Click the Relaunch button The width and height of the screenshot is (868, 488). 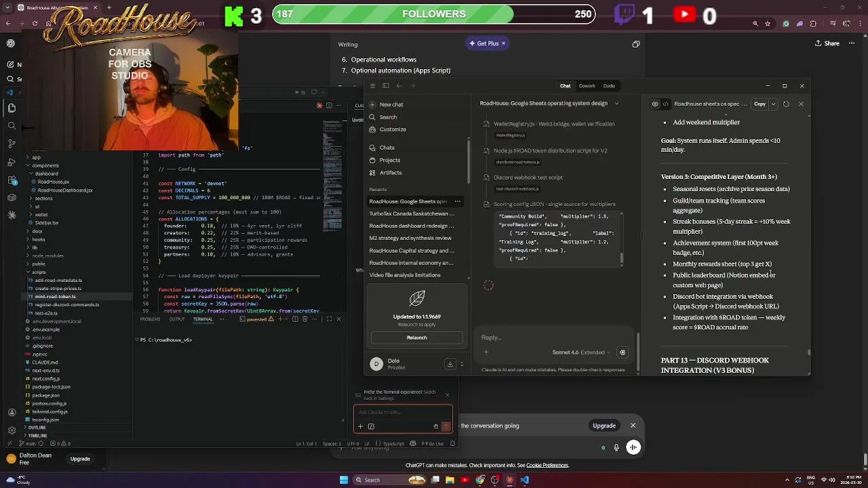point(417,338)
